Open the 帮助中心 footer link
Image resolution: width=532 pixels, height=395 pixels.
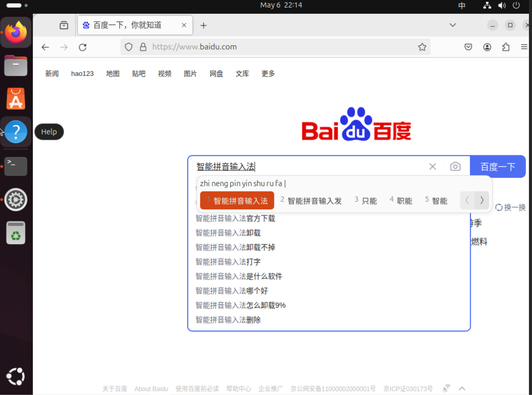pyautogui.click(x=239, y=389)
